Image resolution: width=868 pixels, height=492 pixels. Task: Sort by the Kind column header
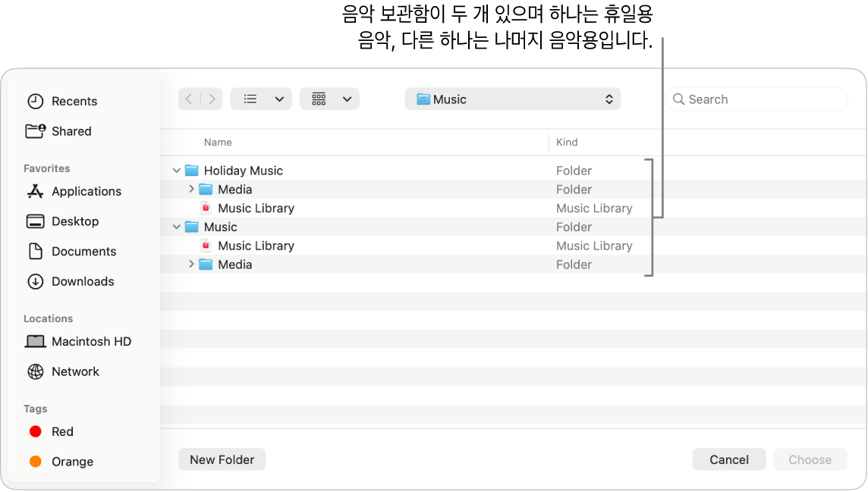click(x=567, y=142)
